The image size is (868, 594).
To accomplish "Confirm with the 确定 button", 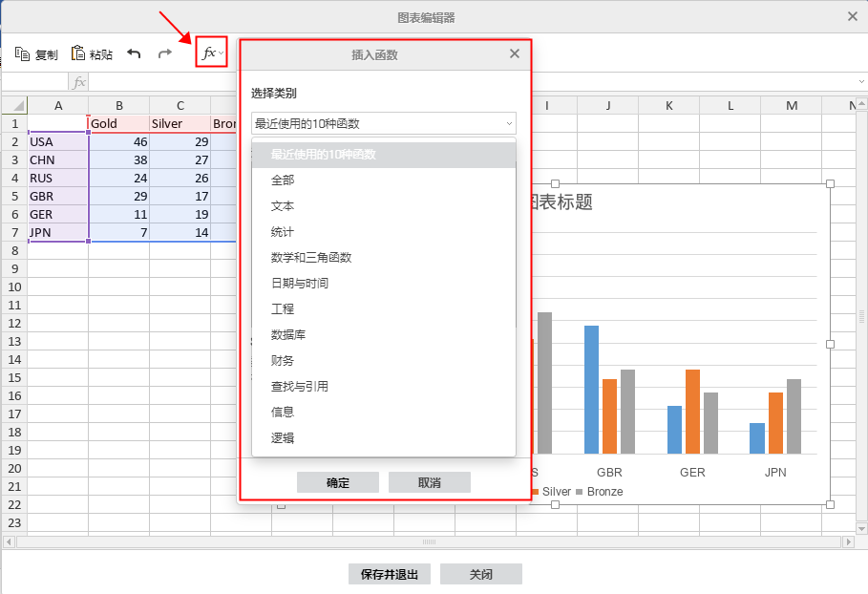I will (x=338, y=482).
